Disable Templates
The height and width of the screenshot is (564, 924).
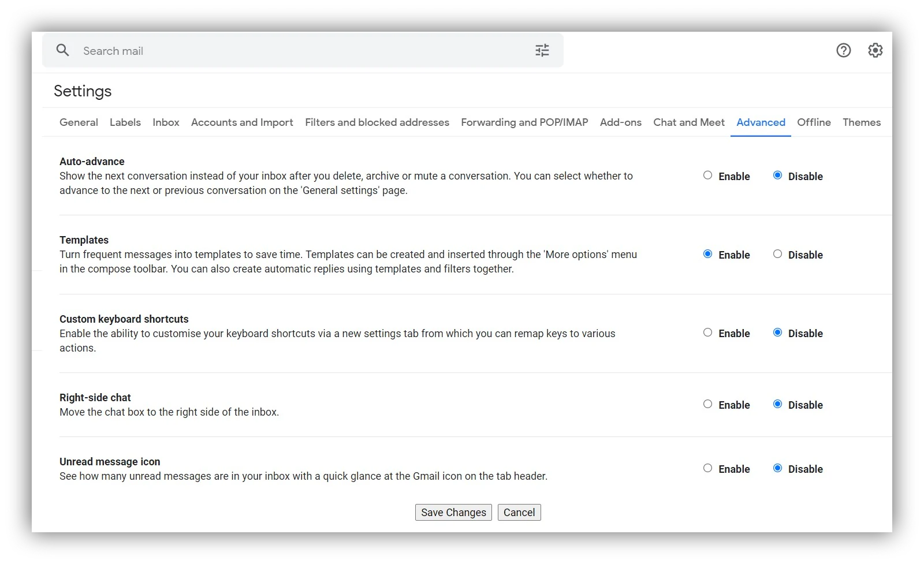click(777, 254)
